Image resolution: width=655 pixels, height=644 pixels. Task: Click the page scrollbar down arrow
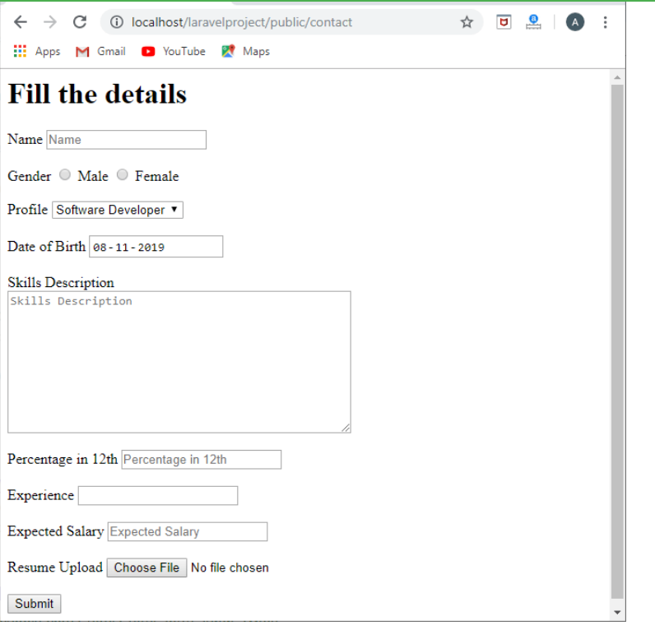617,613
